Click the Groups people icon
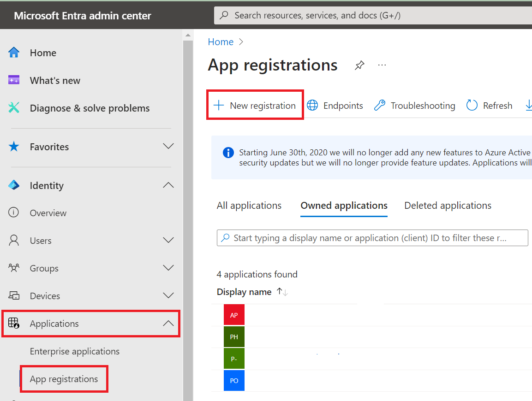Image resolution: width=532 pixels, height=401 pixels. 14,268
